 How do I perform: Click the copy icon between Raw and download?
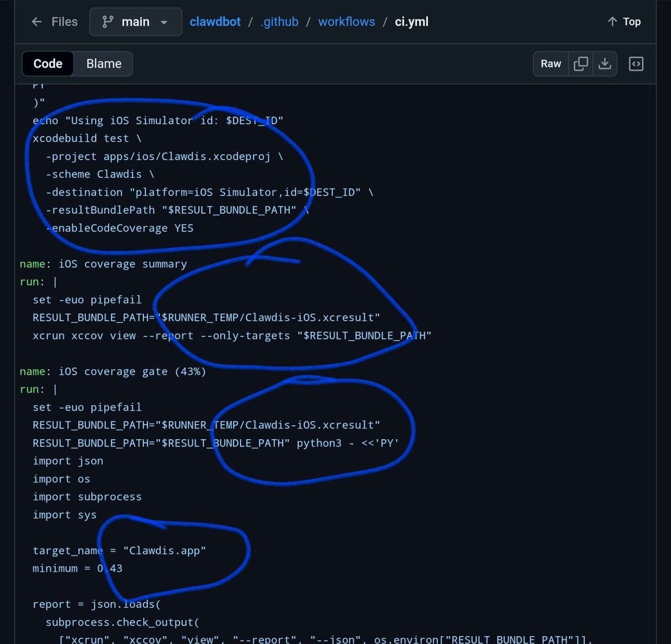click(580, 64)
